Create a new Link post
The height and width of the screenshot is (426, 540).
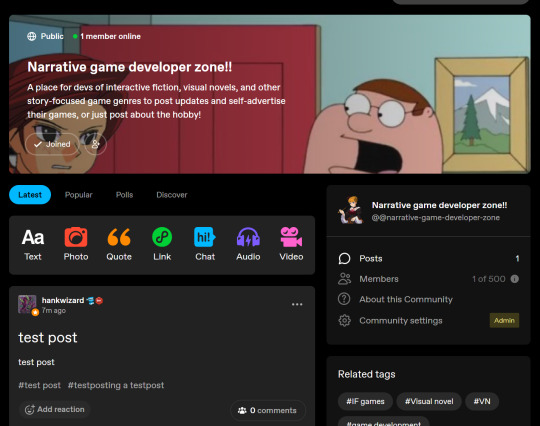click(x=162, y=245)
